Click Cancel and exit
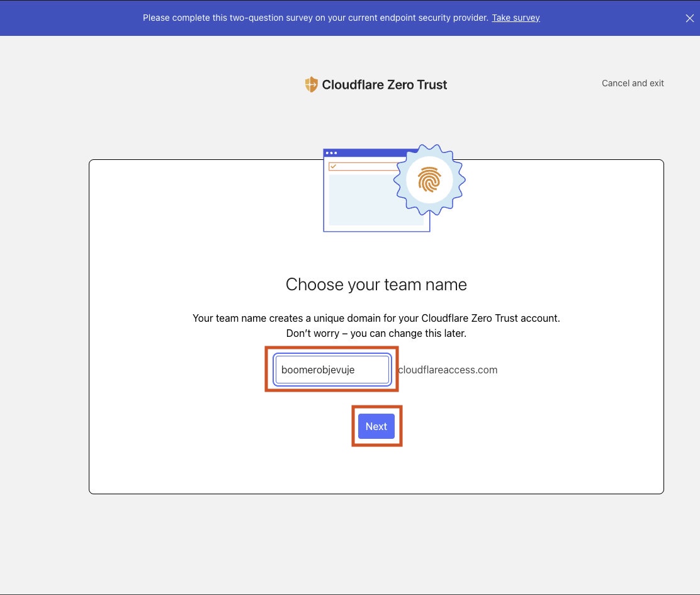Viewport: 700px width, 595px height. click(x=633, y=83)
